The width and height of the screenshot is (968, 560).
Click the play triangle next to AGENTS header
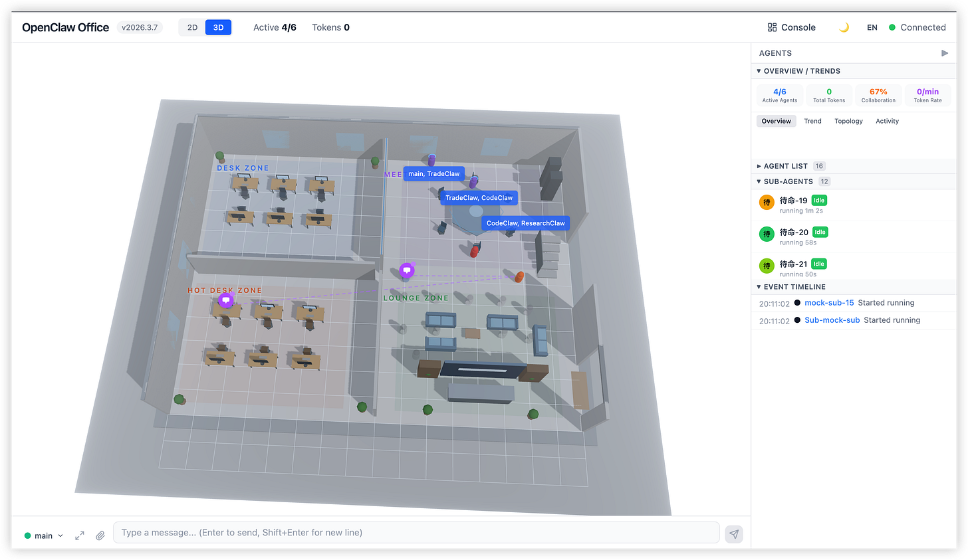click(945, 53)
